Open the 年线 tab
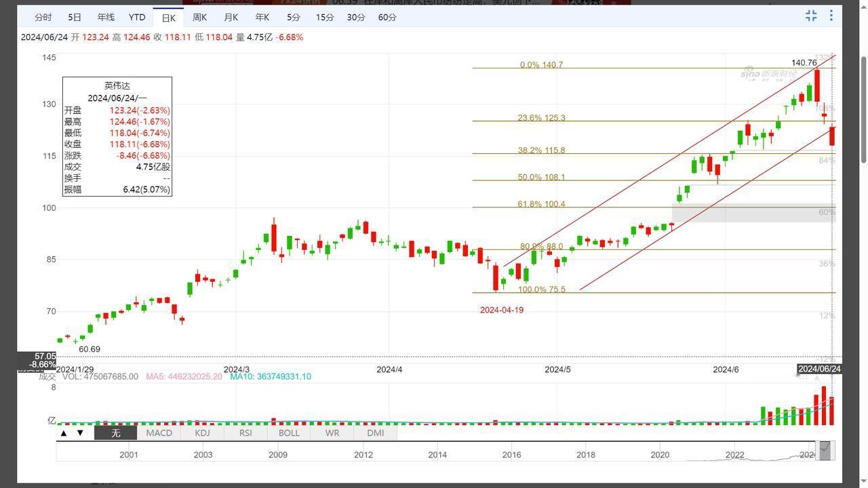The image size is (868, 488). click(106, 17)
